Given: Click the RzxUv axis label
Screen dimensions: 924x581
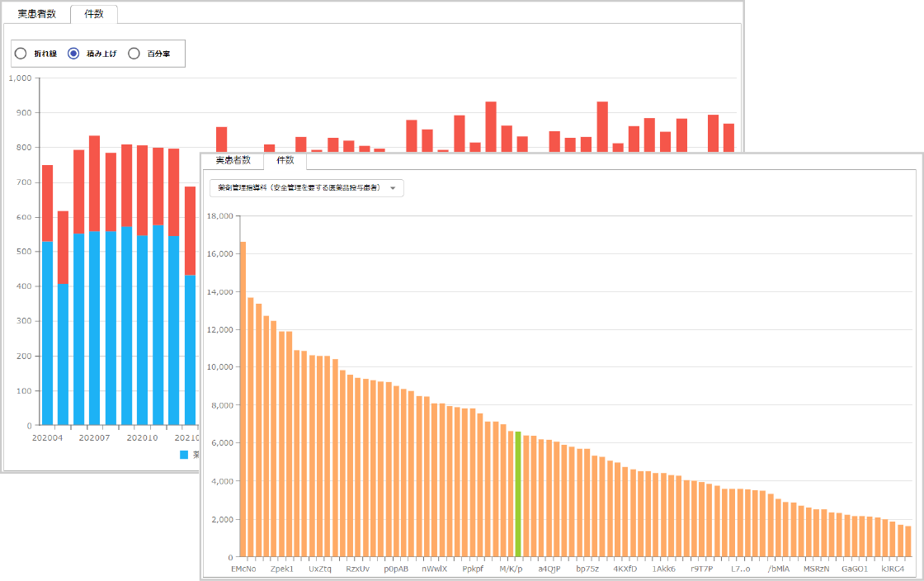Looking at the screenshot, I should click(358, 569).
